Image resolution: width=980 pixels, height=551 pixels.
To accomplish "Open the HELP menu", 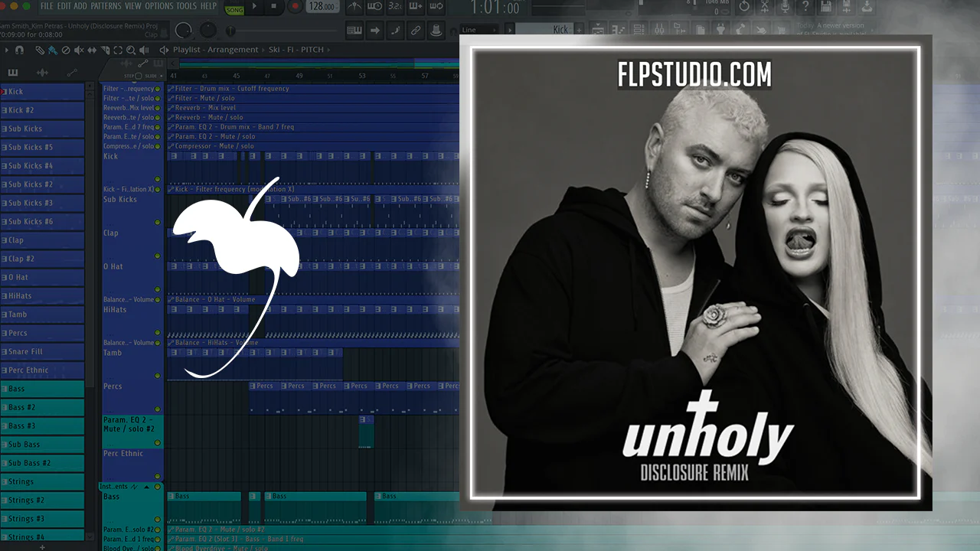I will 208,6.
